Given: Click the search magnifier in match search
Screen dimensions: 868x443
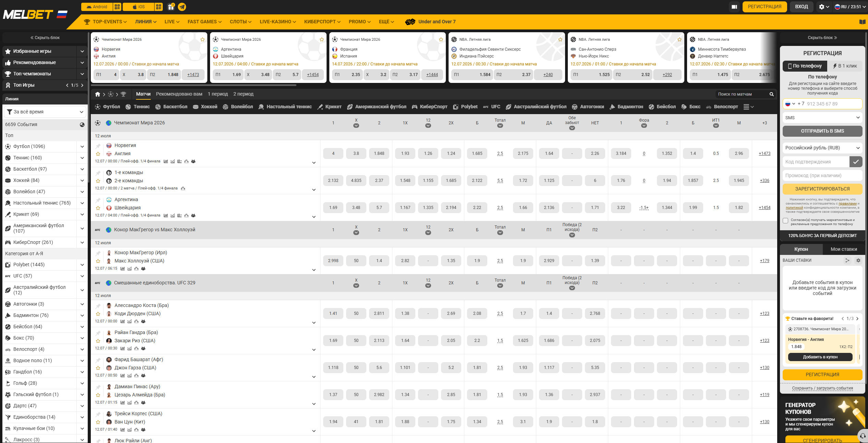Looking at the screenshot, I should click(771, 94).
